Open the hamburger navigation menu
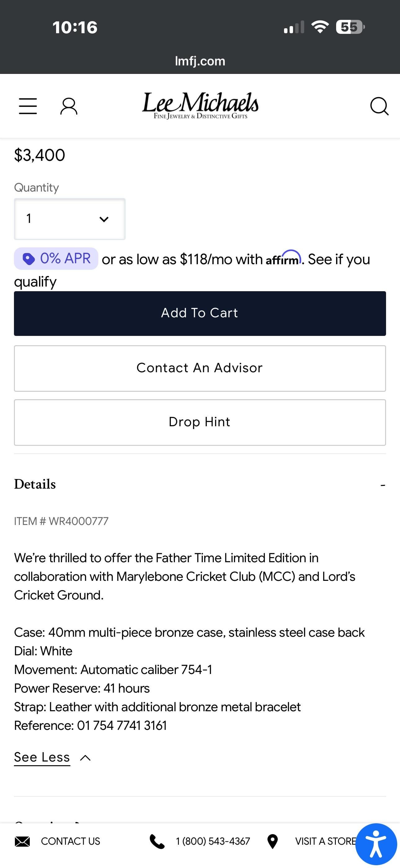Screen dimensions: 400x868 point(28,106)
